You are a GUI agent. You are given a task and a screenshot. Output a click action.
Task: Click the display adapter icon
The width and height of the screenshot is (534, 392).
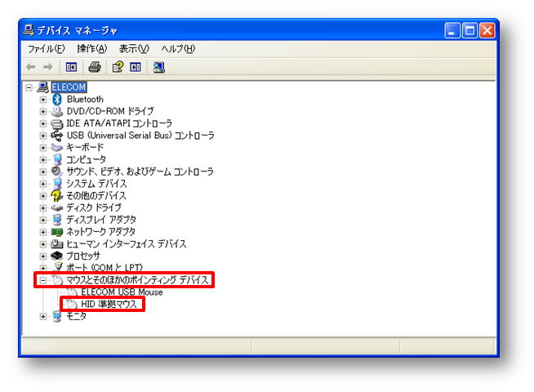pos(57,220)
